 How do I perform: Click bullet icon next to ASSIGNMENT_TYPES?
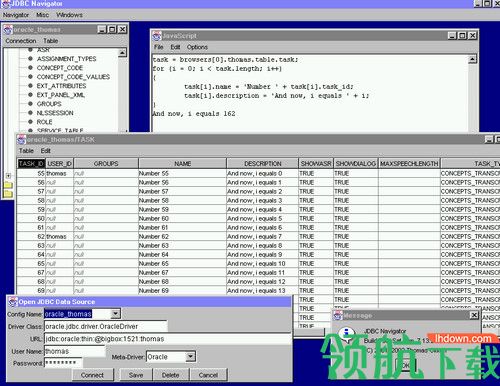[x=30, y=58]
